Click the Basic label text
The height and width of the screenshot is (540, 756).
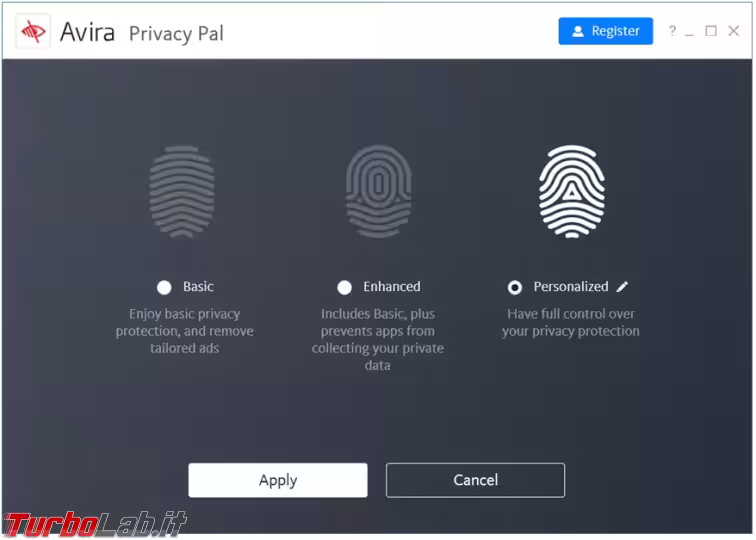198,287
